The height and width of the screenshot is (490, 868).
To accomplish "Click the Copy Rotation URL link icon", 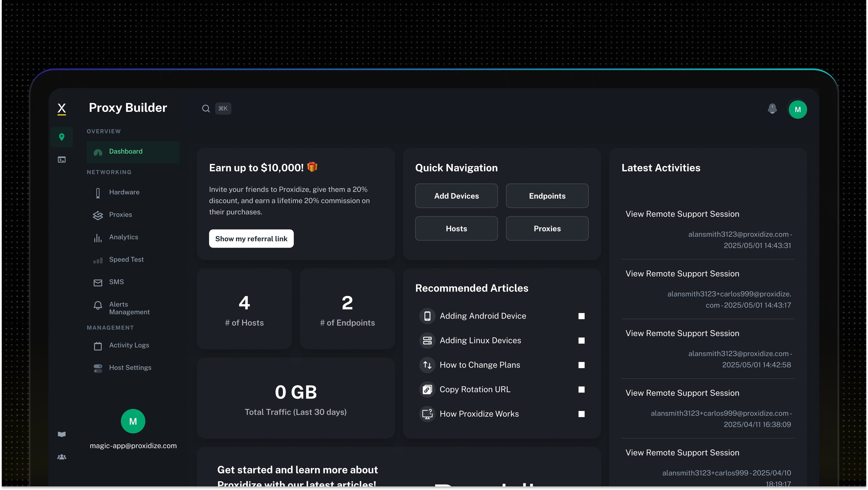I will [427, 390].
